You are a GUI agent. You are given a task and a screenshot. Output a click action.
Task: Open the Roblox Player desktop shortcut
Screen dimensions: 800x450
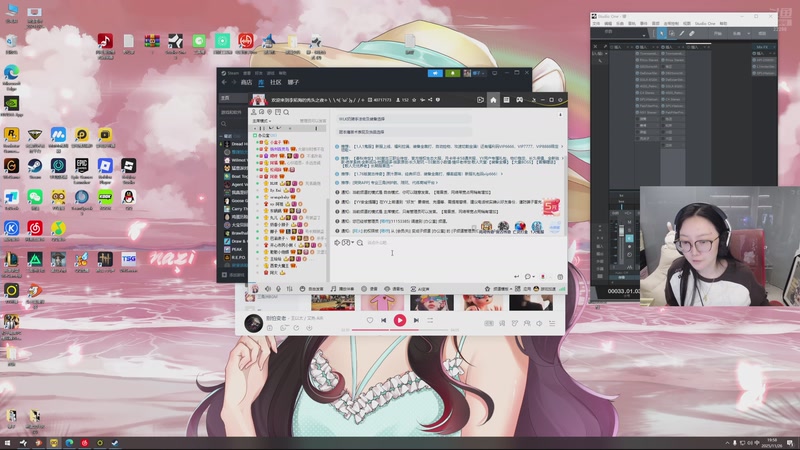point(105,166)
